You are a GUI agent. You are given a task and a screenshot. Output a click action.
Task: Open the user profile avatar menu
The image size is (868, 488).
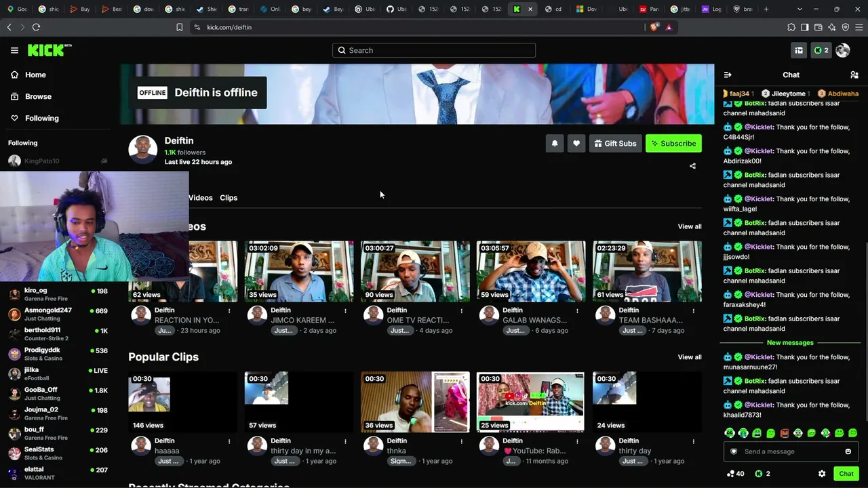point(843,50)
